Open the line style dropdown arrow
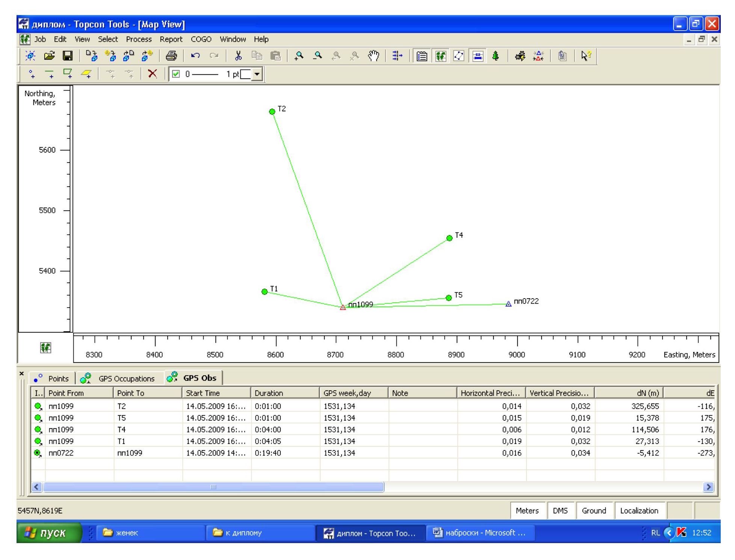This screenshot has height=560, width=735. click(257, 74)
